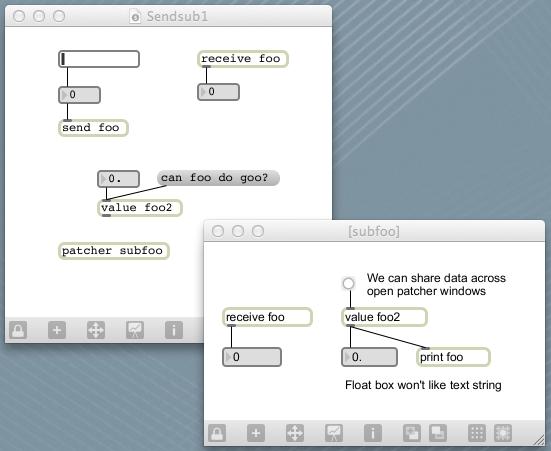Open the inspector info icon in Sendsub1
This screenshot has height=451, width=551.
[174, 330]
